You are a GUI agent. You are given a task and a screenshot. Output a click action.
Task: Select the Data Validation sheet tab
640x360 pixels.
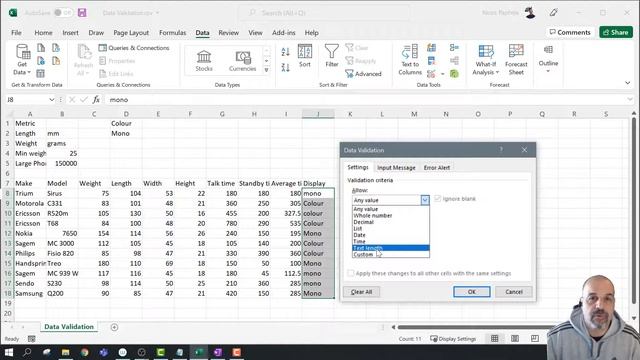pyautogui.click(x=69, y=327)
